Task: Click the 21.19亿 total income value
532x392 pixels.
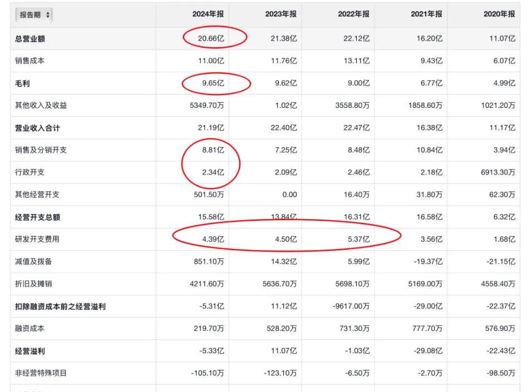Action: [x=211, y=128]
